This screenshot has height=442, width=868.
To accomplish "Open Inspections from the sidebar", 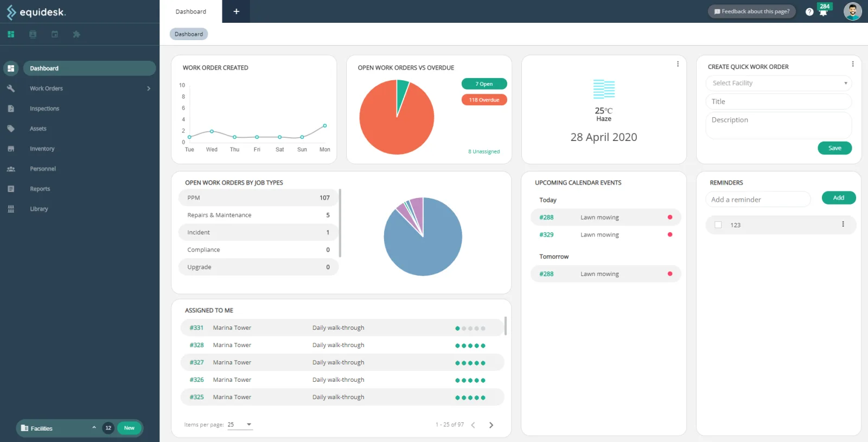I will (x=44, y=108).
